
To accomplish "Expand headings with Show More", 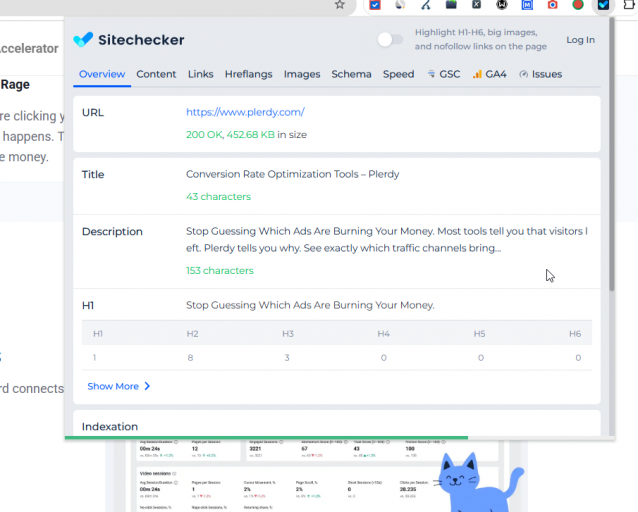I will click(119, 386).
